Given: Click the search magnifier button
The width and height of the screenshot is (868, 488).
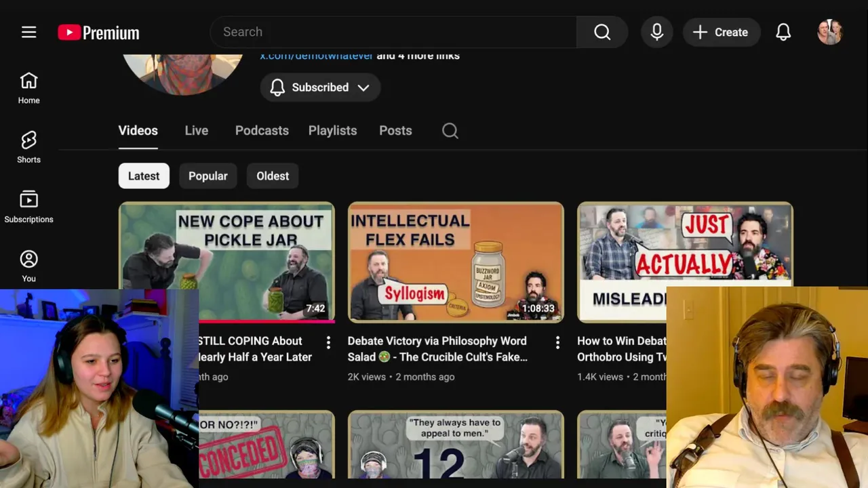Looking at the screenshot, I should pyautogui.click(x=602, y=32).
